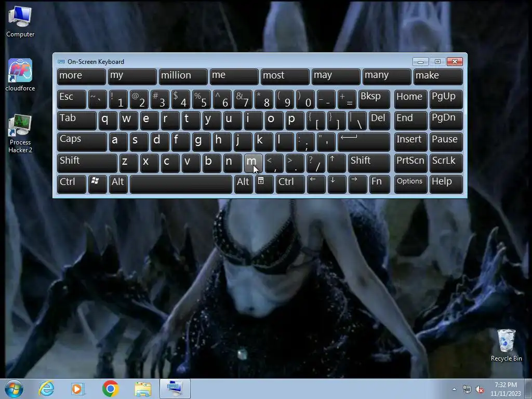Click the left arrow key
The image size is (532, 399).
[315, 184]
